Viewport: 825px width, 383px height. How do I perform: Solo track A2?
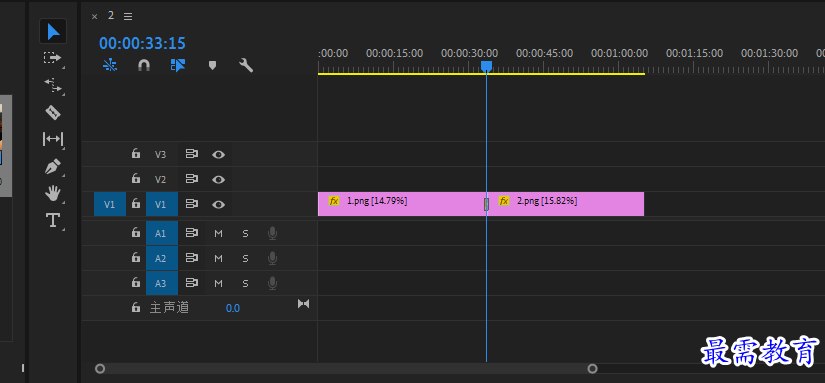(245, 258)
